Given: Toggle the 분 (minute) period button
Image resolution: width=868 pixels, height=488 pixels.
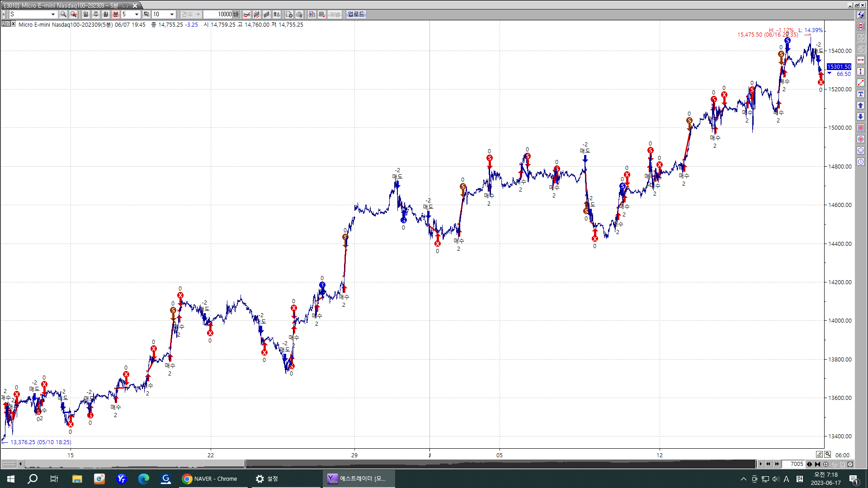Looking at the screenshot, I should point(115,14).
